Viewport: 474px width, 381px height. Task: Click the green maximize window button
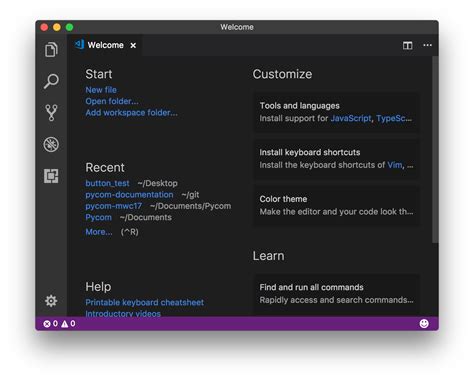69,27
